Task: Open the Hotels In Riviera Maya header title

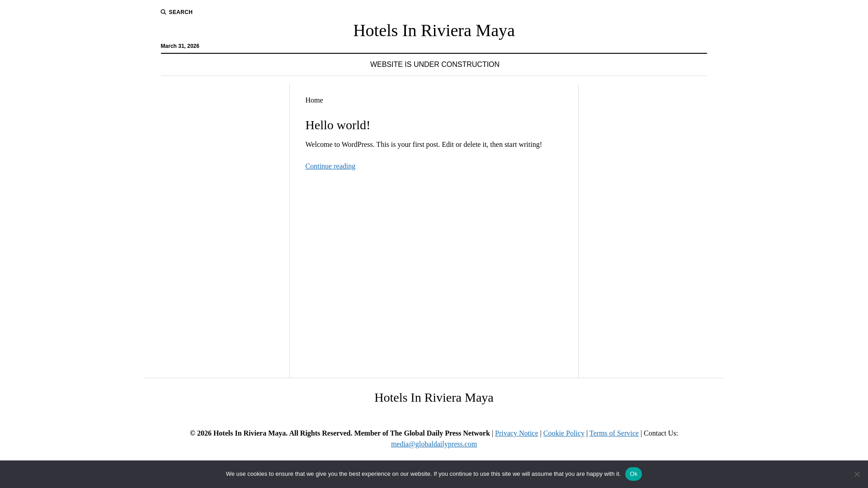Action: tap(434, 30)
